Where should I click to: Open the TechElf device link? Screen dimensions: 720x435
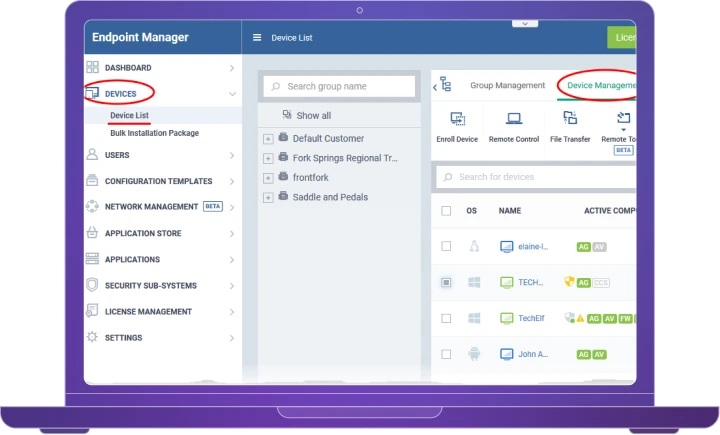531,318
